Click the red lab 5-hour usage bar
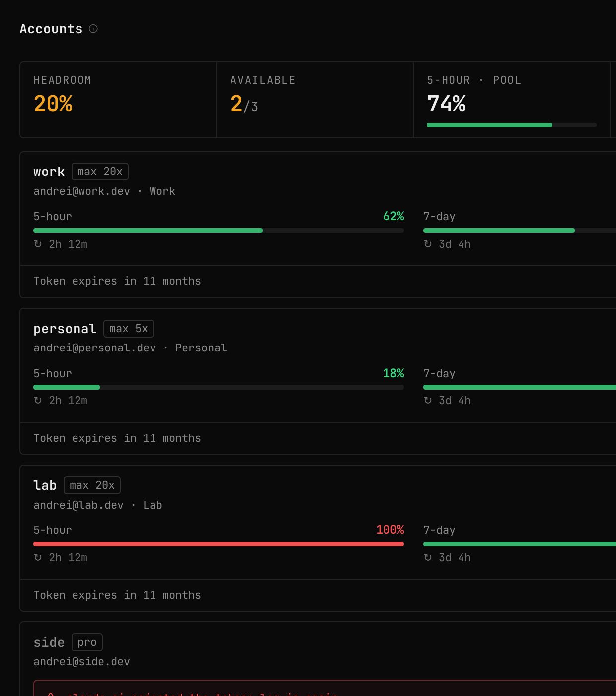The width and height of the screenshot is (616, 696). coord(219,544)
